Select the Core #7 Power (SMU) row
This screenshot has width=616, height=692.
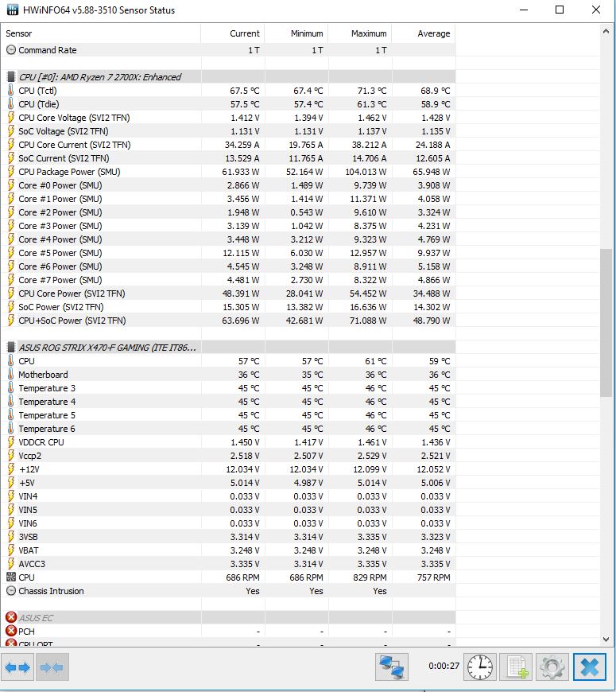tap(228, 280)
